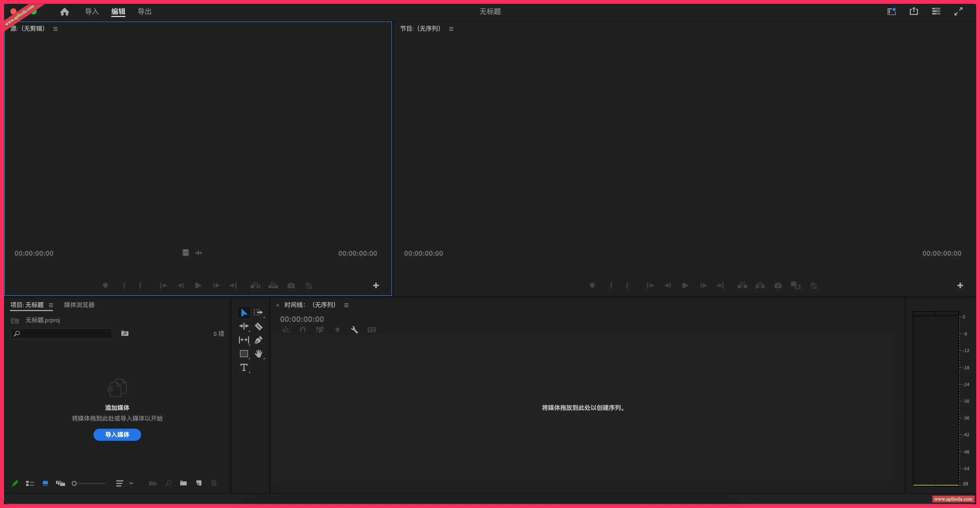The image size is (980, 508).
Task: Select the Ripple Edit tool
Action: pos(244,326)
